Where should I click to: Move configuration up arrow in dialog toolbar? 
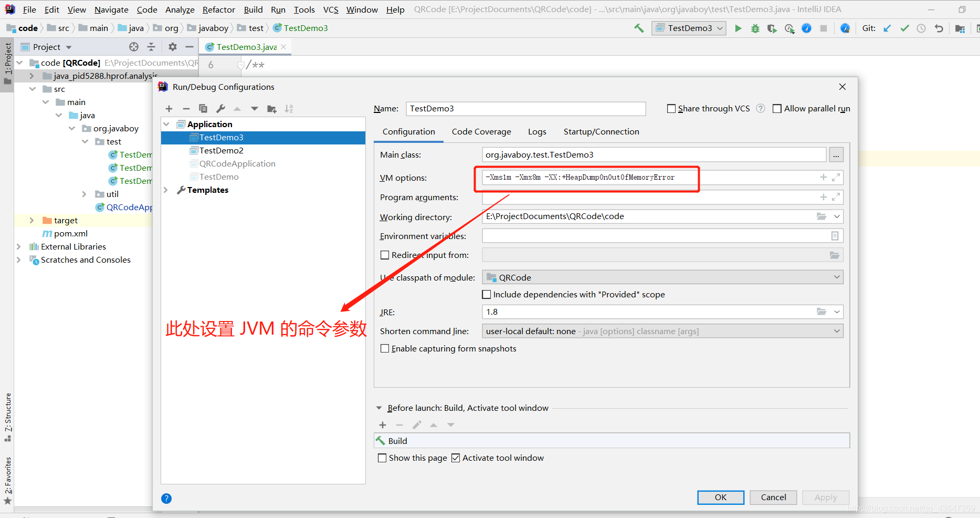click(237, 109)
